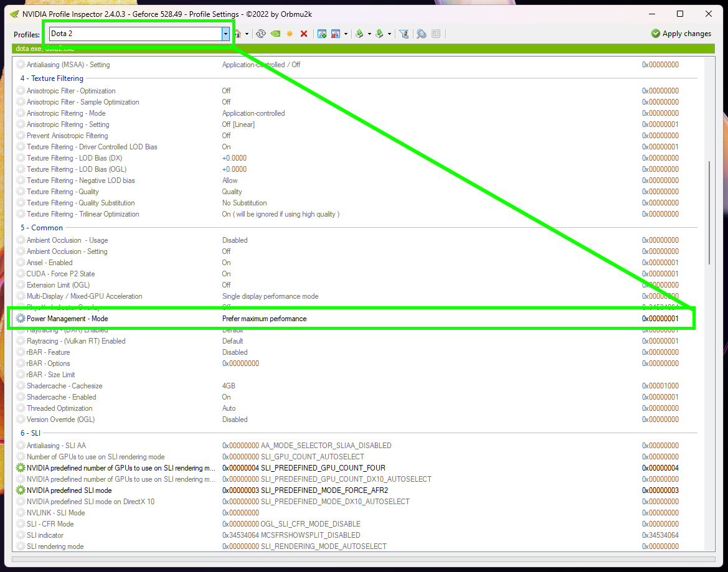Click Apply changes button
Image resolution: width=728 pixels, height=572 pixels.
coord(681,34)
